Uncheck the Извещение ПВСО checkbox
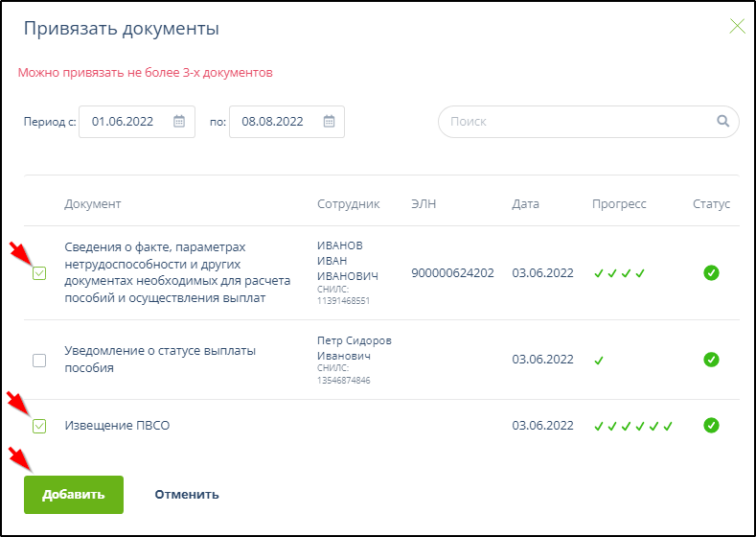The width and height of the screenshot is (756, 537). pyautogui.click(x=39, y=426)
